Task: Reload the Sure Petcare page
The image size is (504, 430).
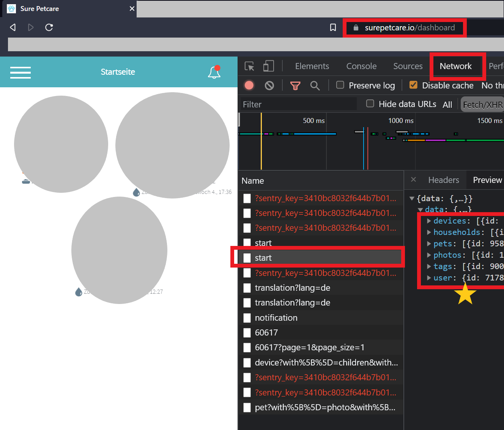Action: [x=49, y=27]
